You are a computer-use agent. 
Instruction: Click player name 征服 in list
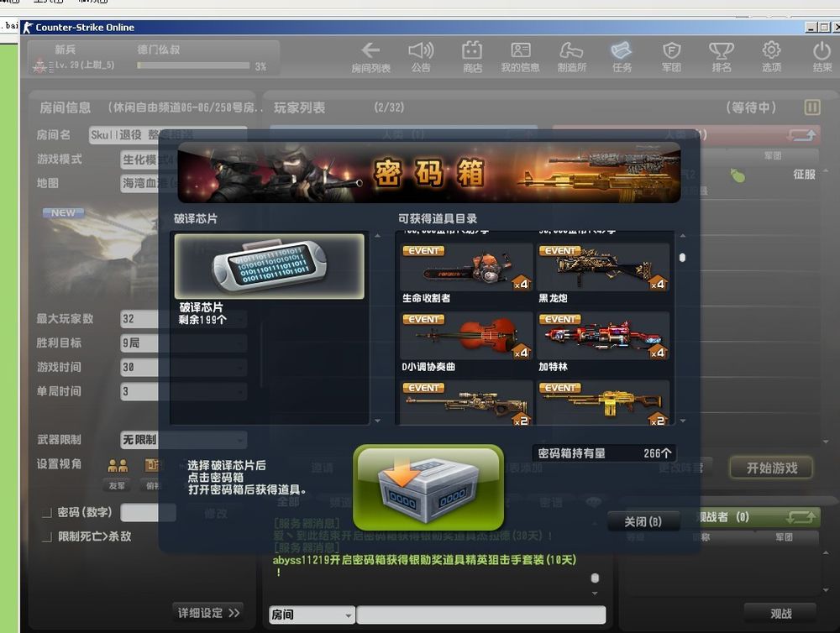click(x=804, y=175)
